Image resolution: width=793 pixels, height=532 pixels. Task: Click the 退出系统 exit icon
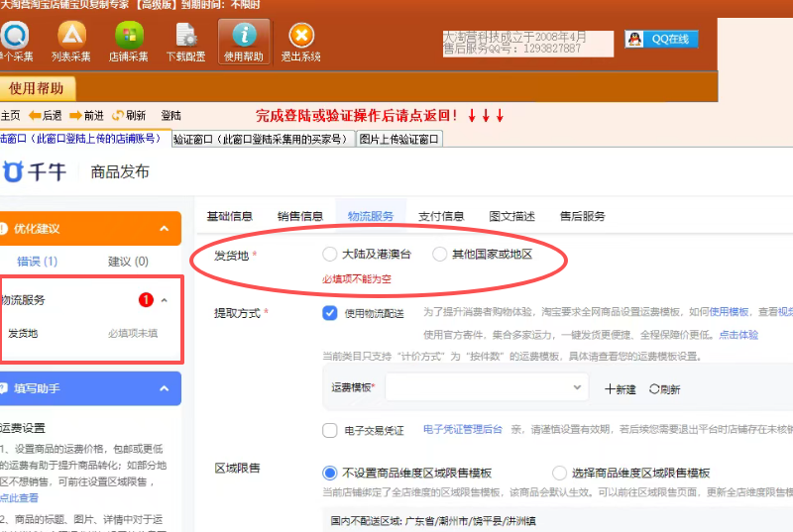tap(300, 38)
